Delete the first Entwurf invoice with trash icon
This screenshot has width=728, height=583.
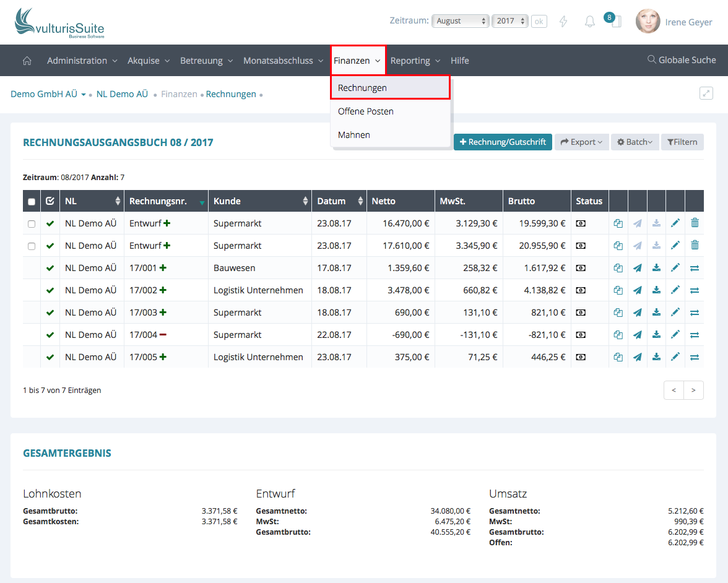coord(695,223)
